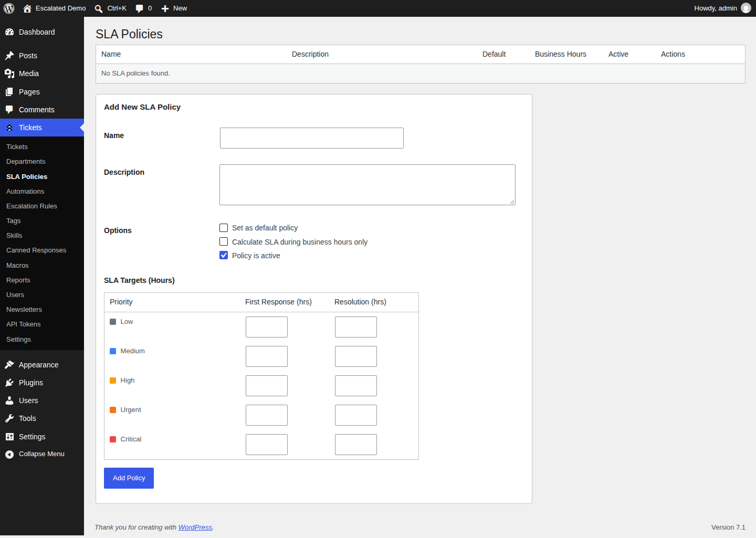
Task: Click the plus icon next to New
Action: click(165, 8)
